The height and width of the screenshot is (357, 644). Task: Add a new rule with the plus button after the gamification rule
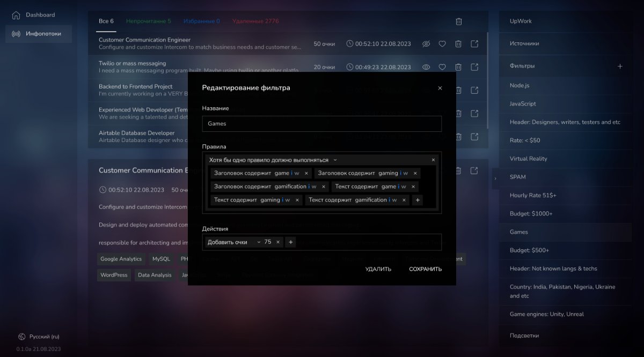tap(418, 200)
